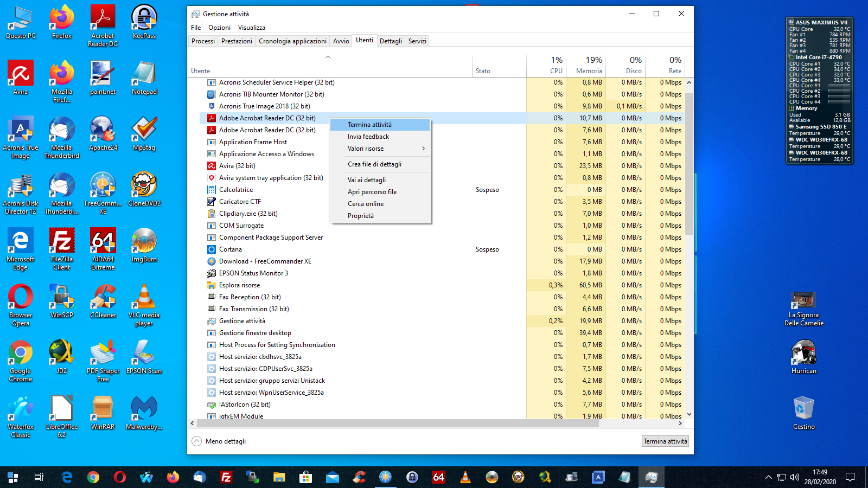The image size is (868, 488).
Task: Sort by the Memoria column header
Action: 586,65
